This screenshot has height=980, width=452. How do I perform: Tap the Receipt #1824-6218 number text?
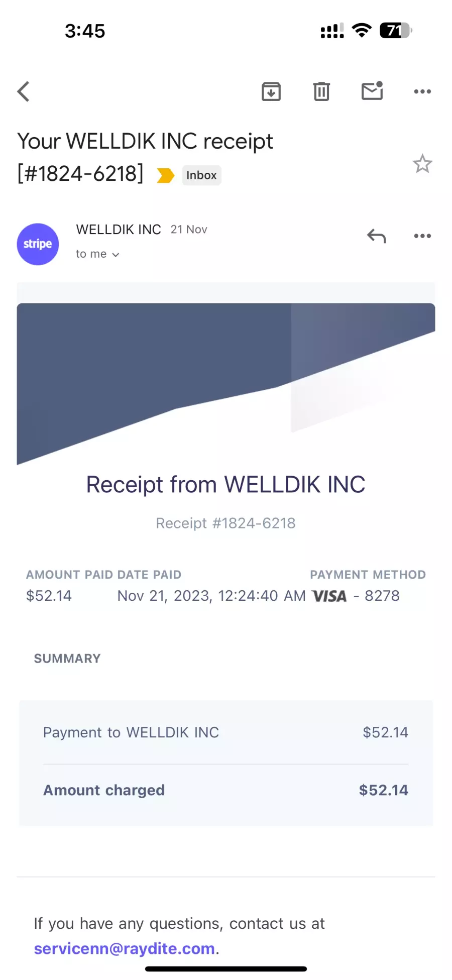pyautogui.click(x=225, y=523)
